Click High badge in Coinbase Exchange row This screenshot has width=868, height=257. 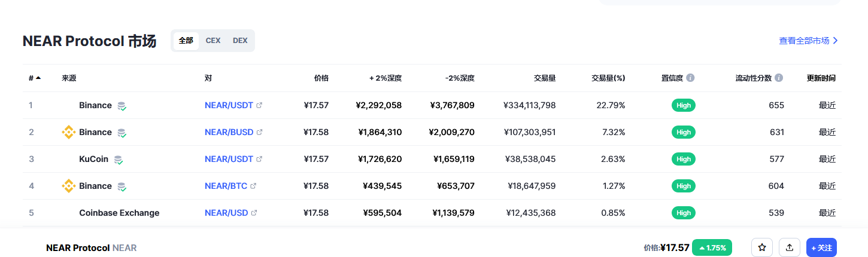pos(683,213)
